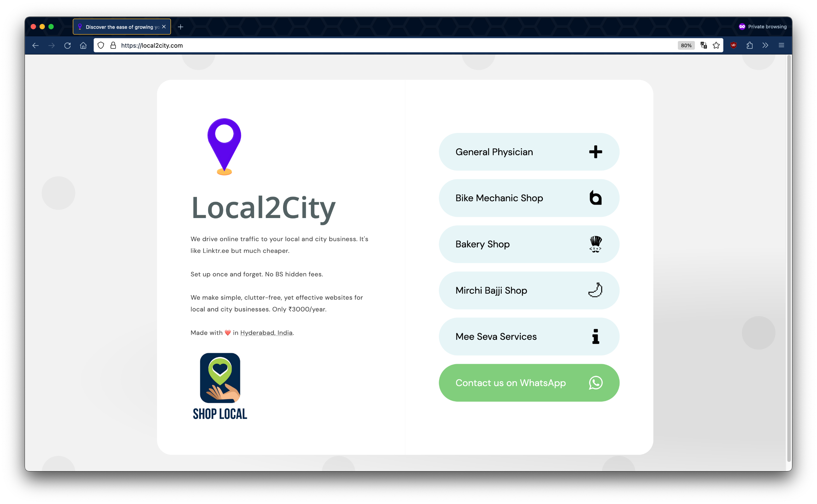817x504 pixels.
Task: Open the uBlock Origin extension icon
Action: 733,45
